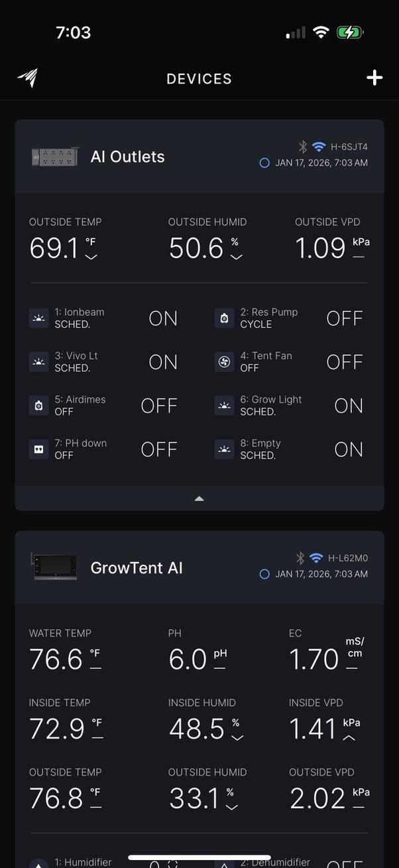The image size is (399, 868).
Task: Tap the AI Outlets outside temp trend chevron
Action: coord(91,257)
